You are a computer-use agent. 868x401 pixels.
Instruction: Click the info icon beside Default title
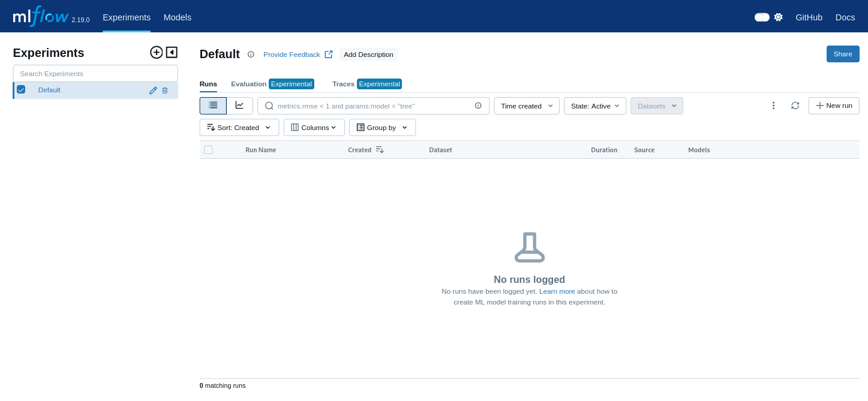[251, 55]
